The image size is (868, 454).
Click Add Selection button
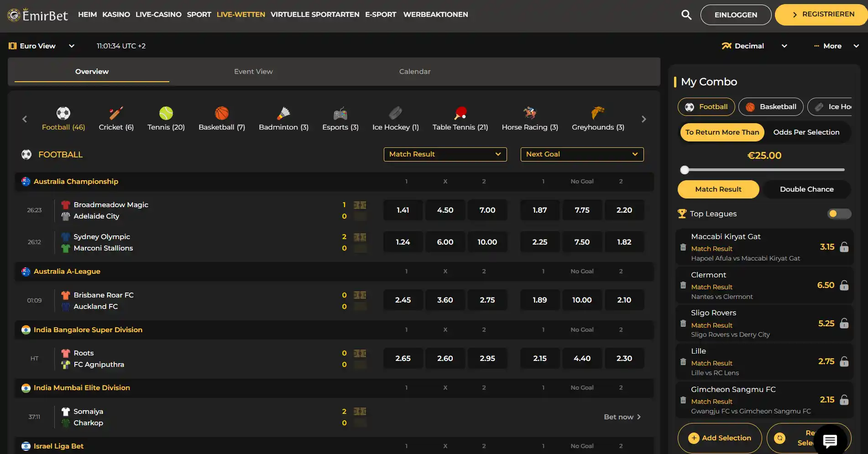pos(720,438)
